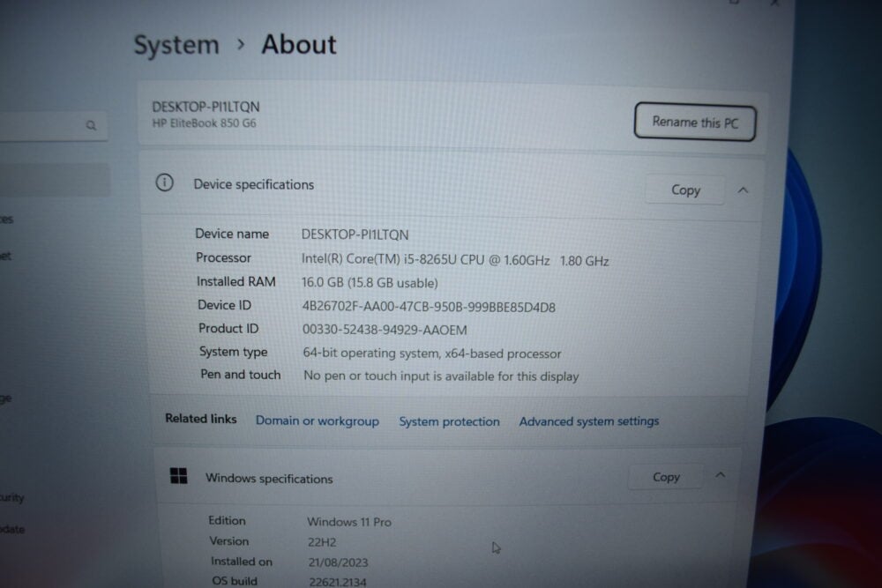Click the Rename this PC button

pos(695,122)
